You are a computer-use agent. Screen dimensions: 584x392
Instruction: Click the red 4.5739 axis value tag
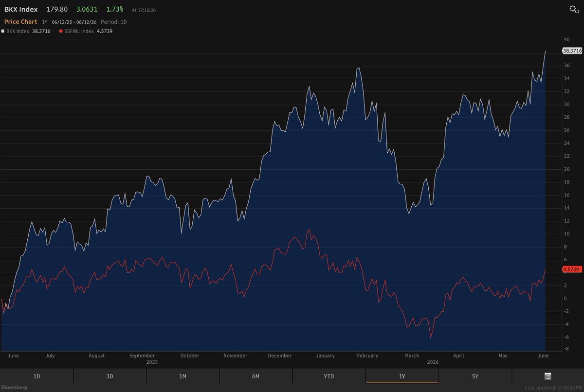click(571, 269)
